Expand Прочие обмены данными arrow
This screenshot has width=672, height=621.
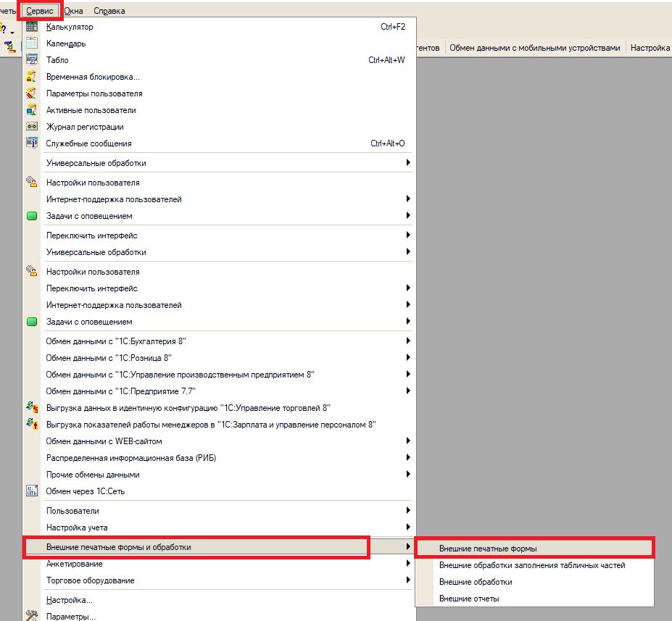pos(408,474)
